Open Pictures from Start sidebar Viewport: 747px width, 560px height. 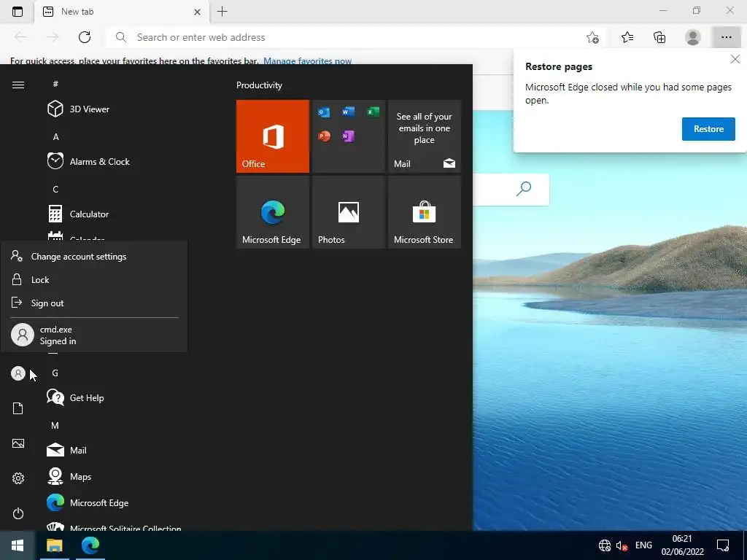click(18, 444)
